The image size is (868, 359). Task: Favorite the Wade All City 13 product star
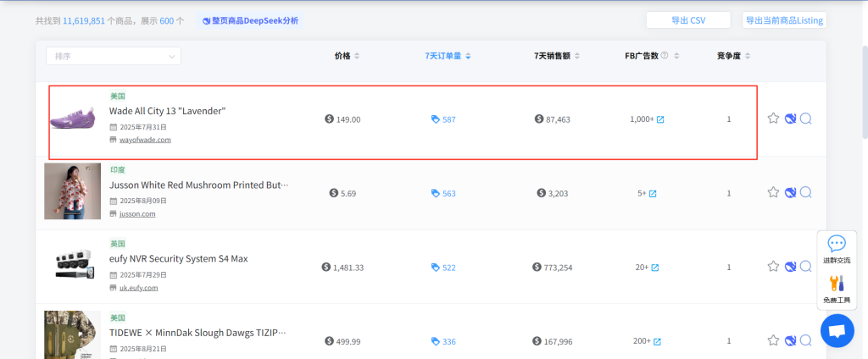click(773, 119)
